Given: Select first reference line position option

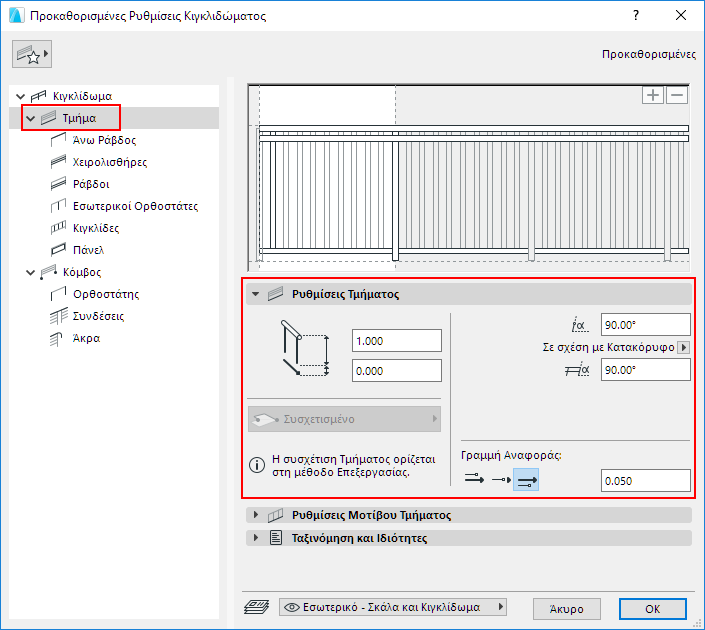Looking at the screenshot, I should [x=474, y=479].
